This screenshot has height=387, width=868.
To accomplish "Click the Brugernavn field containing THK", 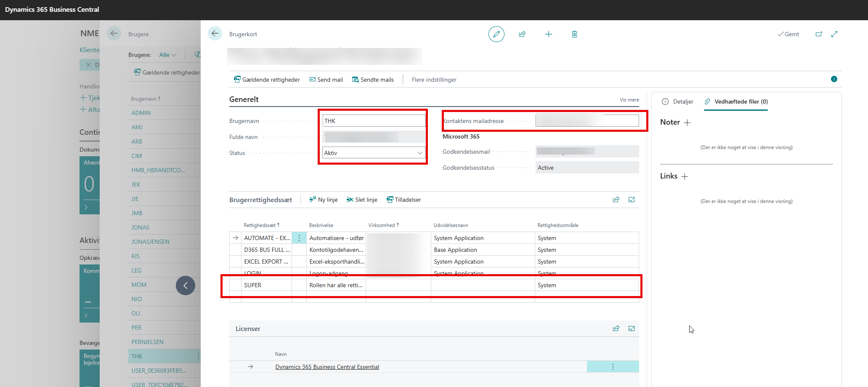I will 373,121.
